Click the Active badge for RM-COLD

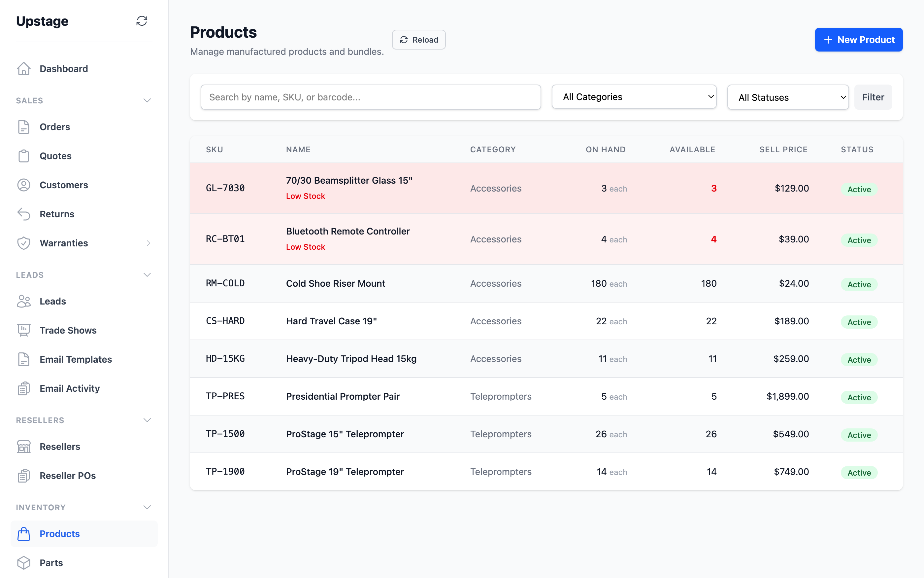[859, 284]
